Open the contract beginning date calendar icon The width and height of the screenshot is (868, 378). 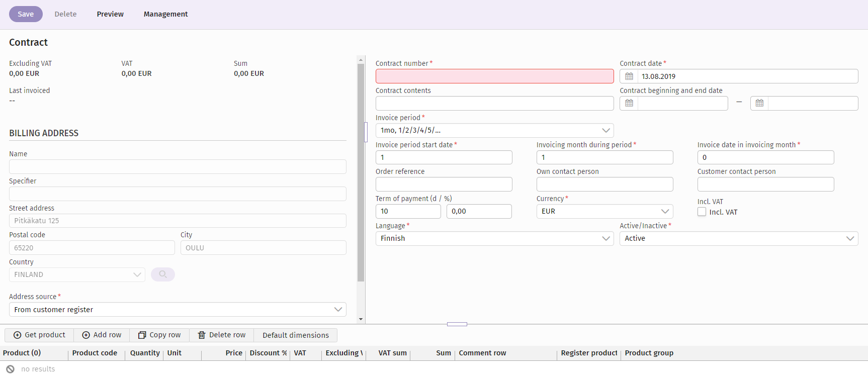point(629,103)
